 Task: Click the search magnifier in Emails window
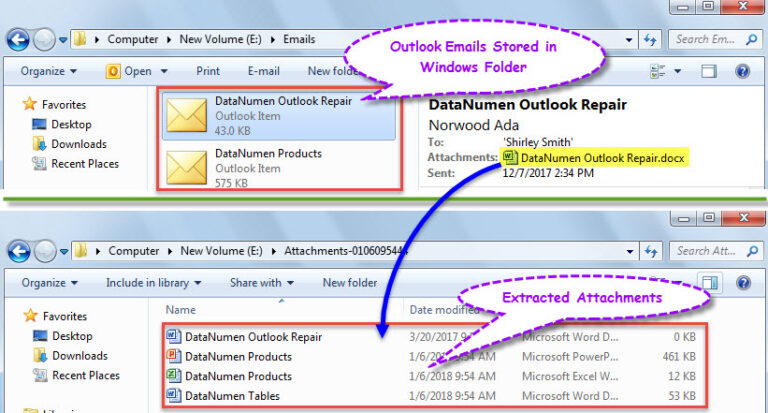click(x=752, y=39)
